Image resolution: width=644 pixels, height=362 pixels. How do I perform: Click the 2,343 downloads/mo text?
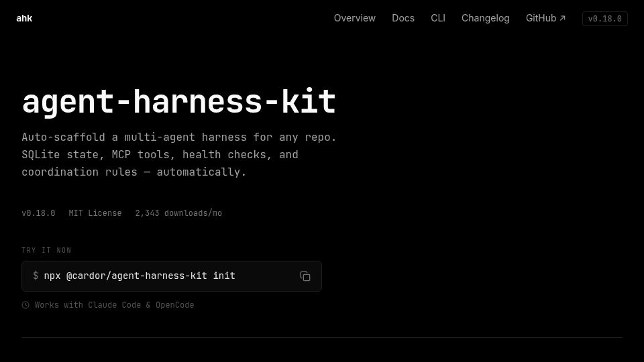(178, 213)
